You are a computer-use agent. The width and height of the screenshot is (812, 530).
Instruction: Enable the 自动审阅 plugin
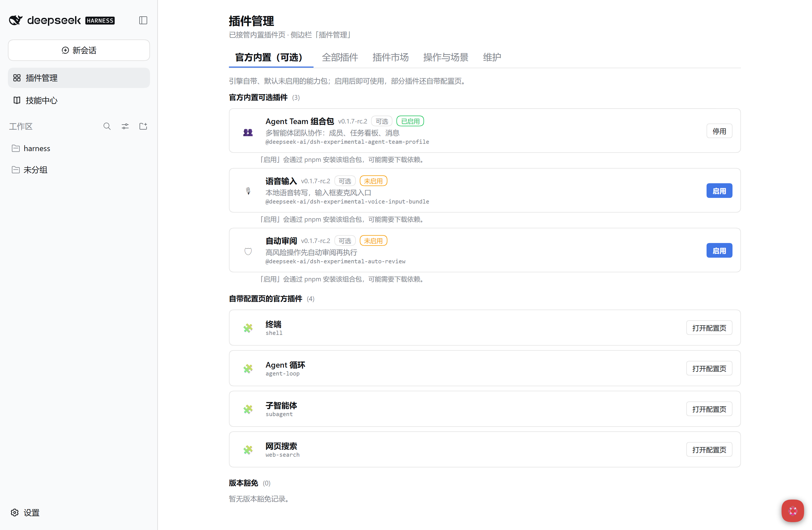719,251
